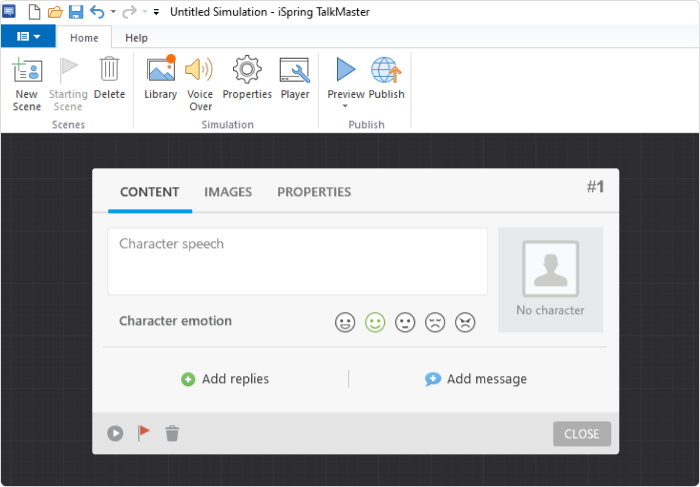
Task: Click the New document icon in quick access
Action: click(34, 12)
